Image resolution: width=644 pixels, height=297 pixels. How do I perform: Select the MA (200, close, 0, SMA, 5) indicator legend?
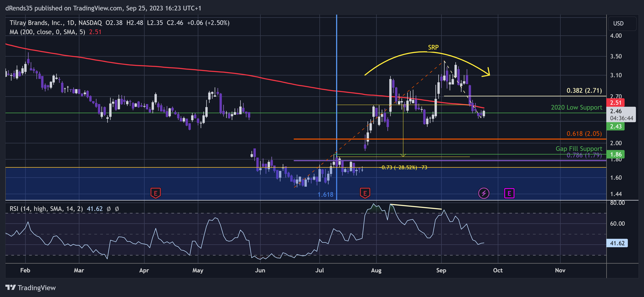pyautogui.click(x=47, y=32)
